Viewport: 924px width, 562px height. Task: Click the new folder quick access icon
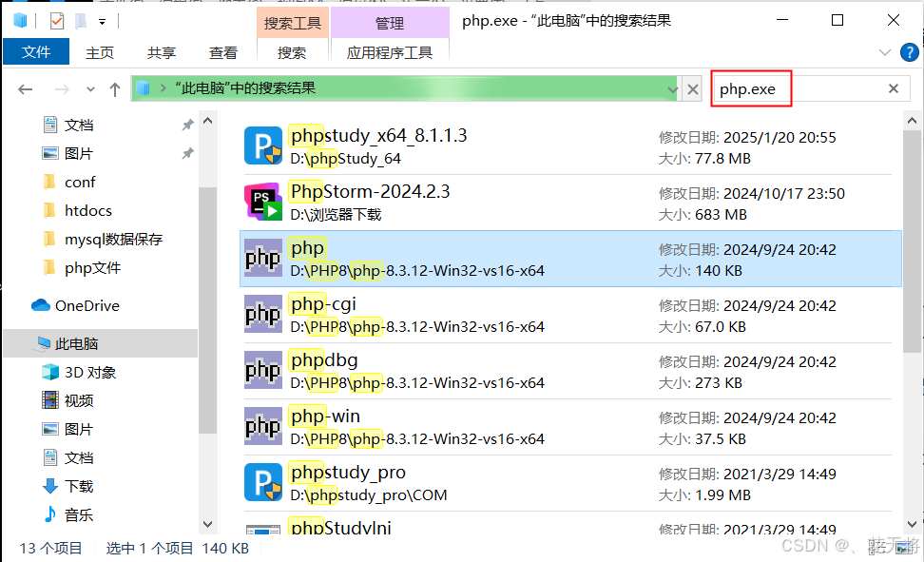click(x=81, y=21)
